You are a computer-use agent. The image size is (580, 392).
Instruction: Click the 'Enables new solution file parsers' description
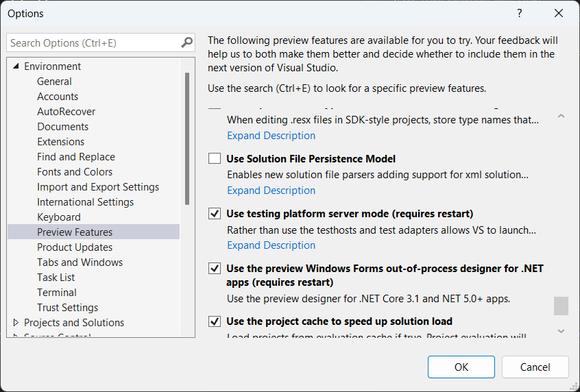pos(378,175)
